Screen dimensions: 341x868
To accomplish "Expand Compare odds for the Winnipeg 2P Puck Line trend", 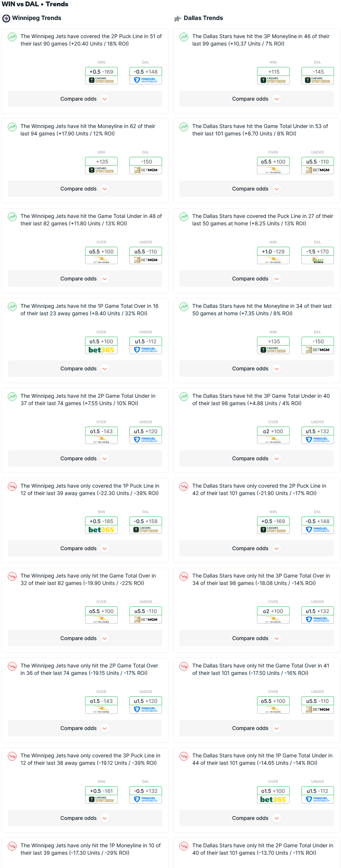I will [85, 99].
